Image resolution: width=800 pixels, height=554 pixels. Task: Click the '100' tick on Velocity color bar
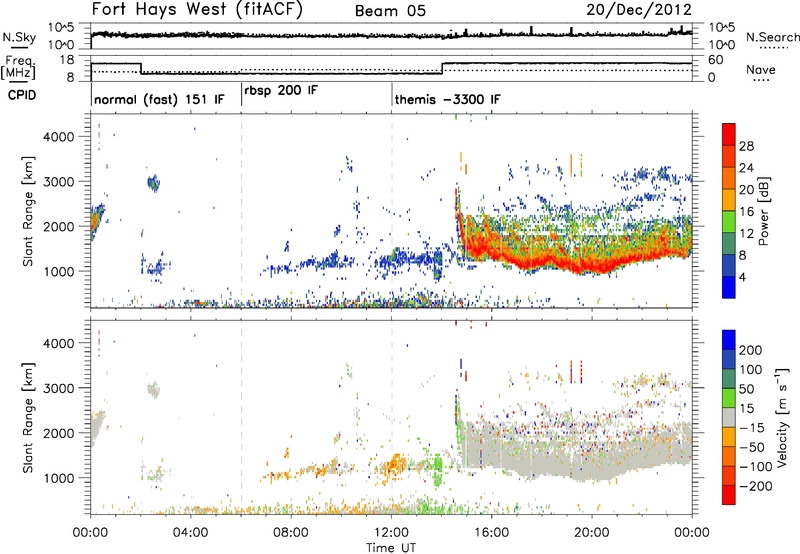(751, 369)
